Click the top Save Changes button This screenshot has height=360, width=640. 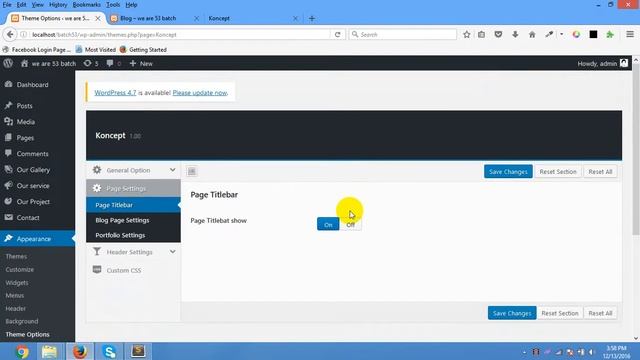(x=508, y=172)
